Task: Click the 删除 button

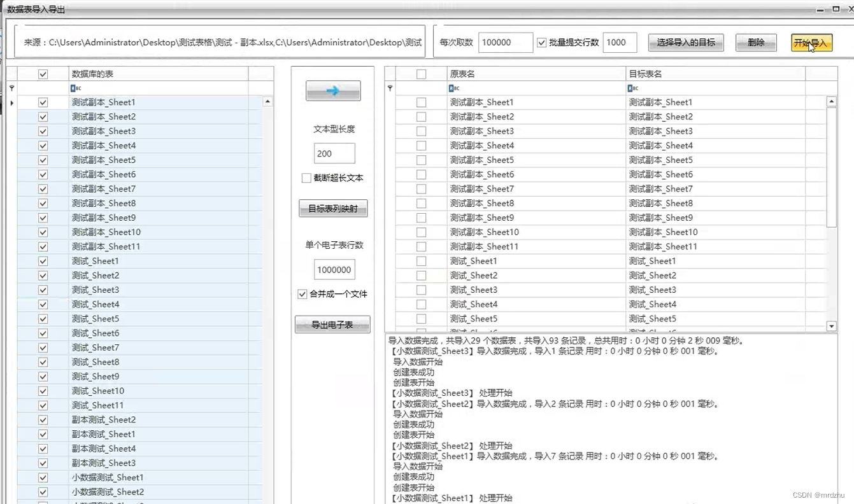Action: (x=755, y=42)
